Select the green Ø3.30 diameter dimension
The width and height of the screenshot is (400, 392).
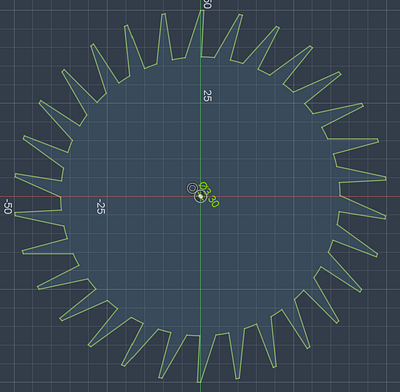pyautogui.click(x=209, y=195)
